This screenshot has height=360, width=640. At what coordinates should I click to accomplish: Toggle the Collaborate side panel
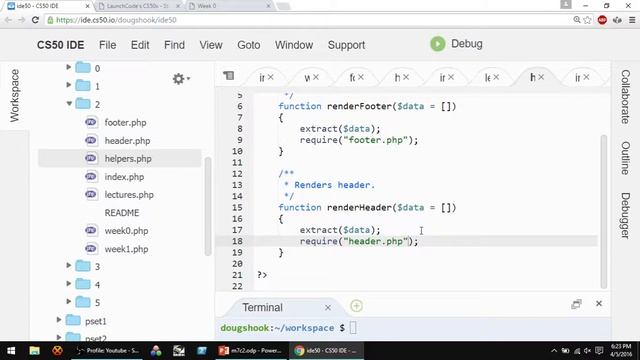625,97
